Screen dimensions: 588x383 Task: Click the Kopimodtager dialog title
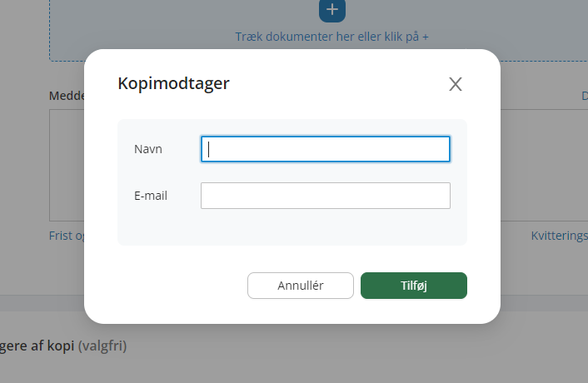tap(173, 83)
